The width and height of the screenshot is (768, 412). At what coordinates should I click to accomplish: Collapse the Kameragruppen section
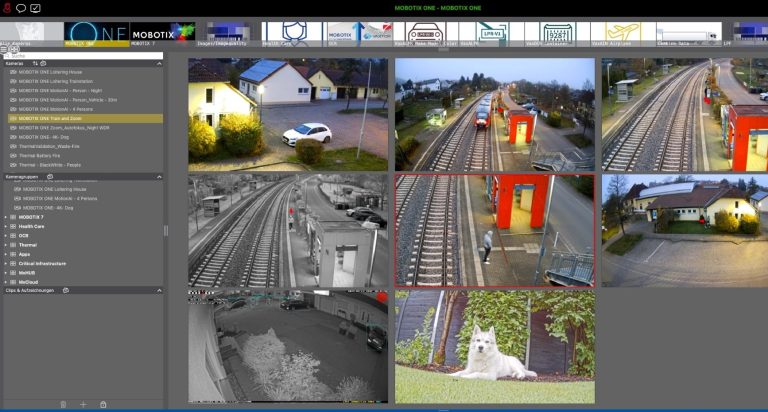point(159,177)
